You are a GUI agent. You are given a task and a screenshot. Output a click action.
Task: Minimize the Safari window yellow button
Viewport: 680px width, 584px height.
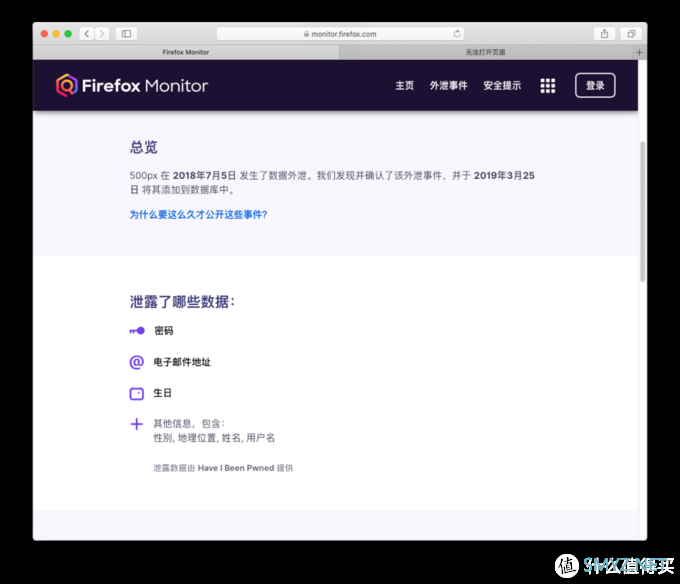click(56, 34)
